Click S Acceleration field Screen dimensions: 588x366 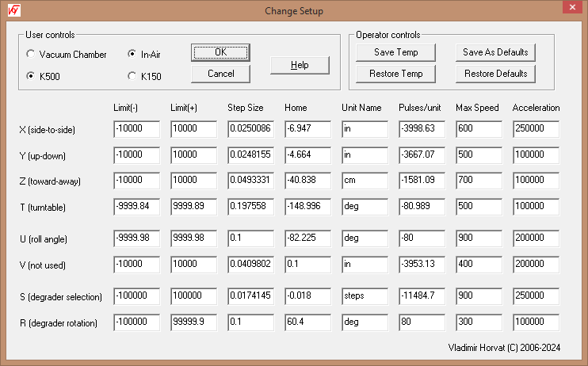pos(536,296)
